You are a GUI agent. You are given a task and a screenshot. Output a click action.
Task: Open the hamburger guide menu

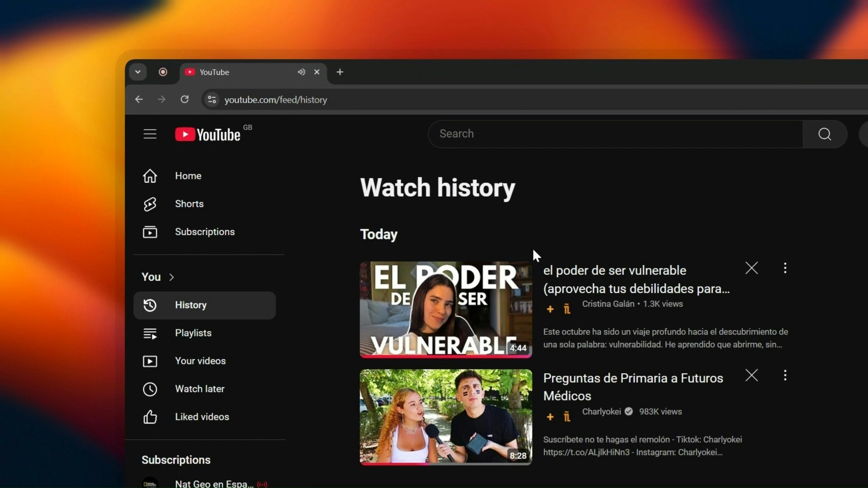pyautogui.click(x=150, y=134)
